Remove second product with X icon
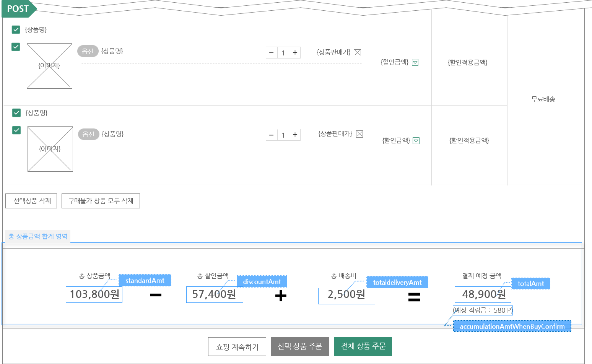The height and width of the screenshot is (364, 592). coord(359,134)
